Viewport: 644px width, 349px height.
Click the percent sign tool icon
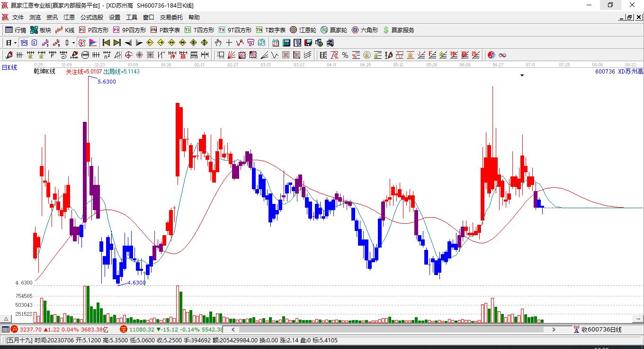(x=345, y=55)
